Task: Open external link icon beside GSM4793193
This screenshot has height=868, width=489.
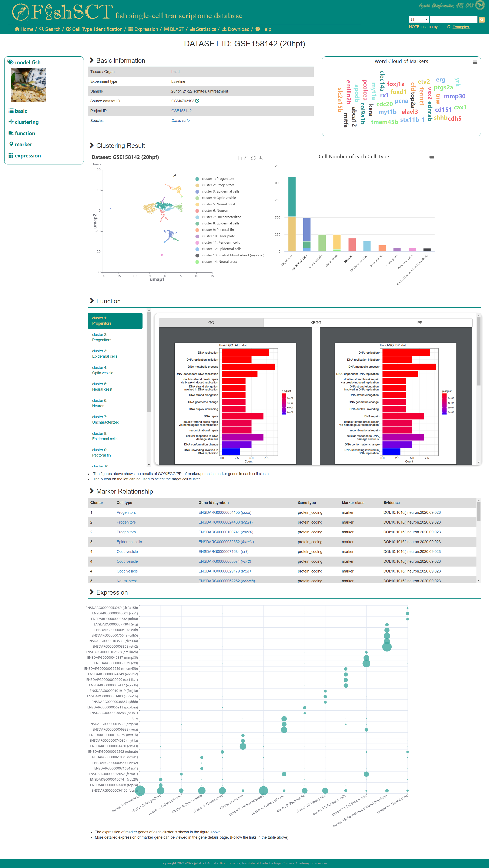Action: point(197,101)
